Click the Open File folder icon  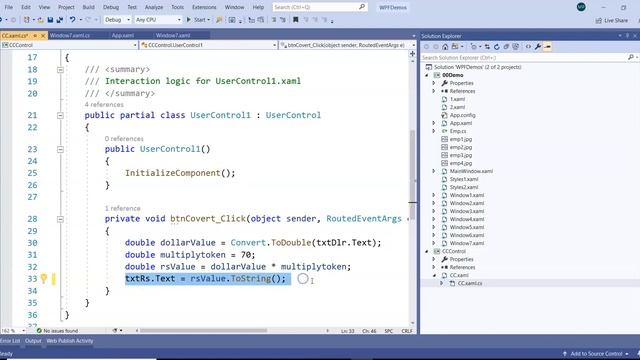(40, 20)
